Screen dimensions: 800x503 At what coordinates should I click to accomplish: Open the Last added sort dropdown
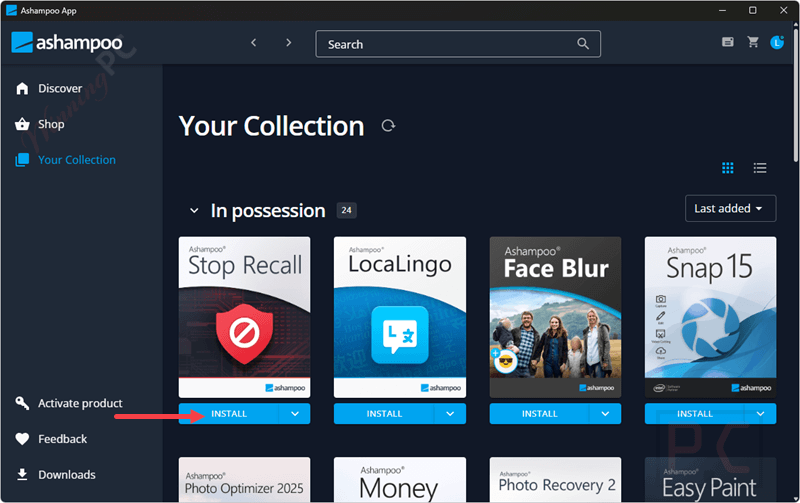point(730,209)
